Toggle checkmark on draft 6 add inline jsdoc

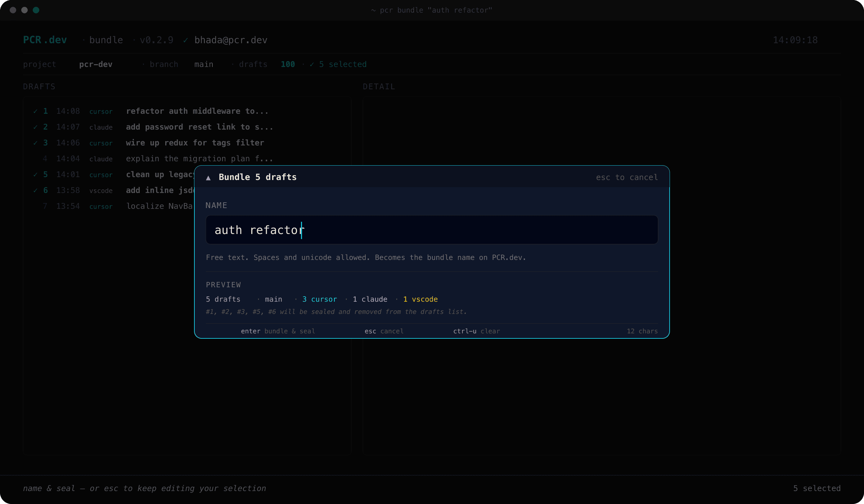click(x=35, y=190)
